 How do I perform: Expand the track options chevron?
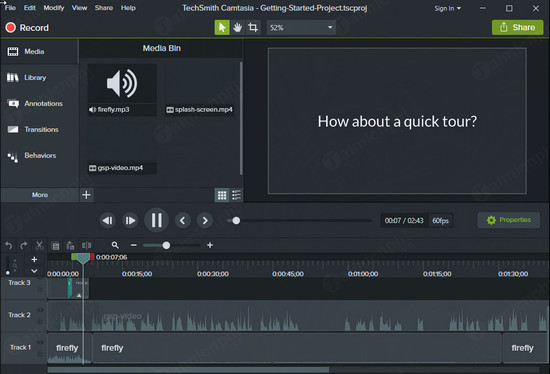point(34,271)
